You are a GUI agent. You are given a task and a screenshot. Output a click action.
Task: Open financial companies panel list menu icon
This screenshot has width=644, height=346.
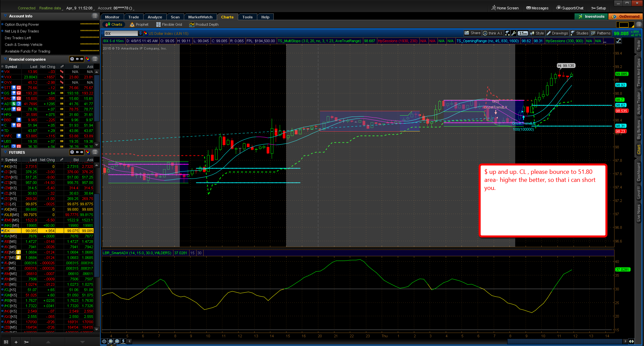click(x=95, y=59)
